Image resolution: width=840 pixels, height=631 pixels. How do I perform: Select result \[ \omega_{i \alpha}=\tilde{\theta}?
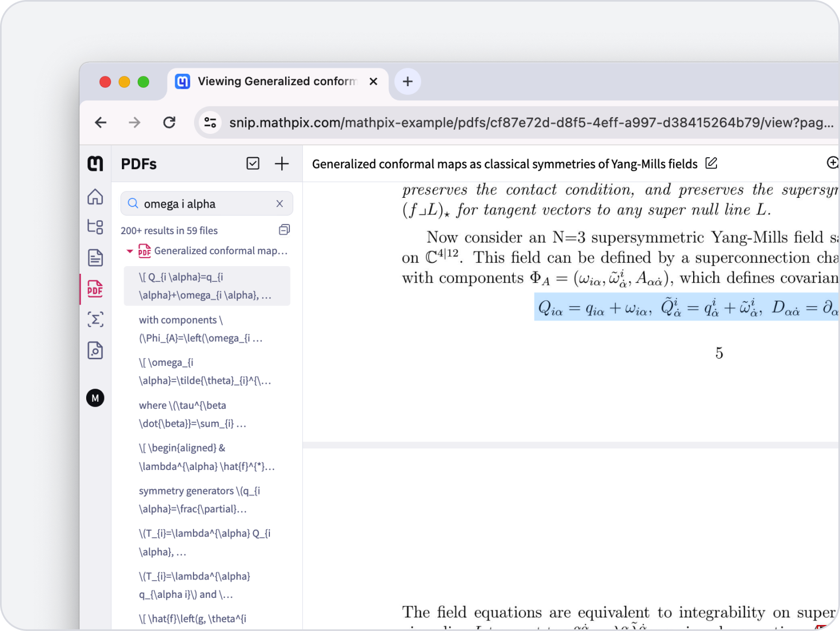point(207,371)
